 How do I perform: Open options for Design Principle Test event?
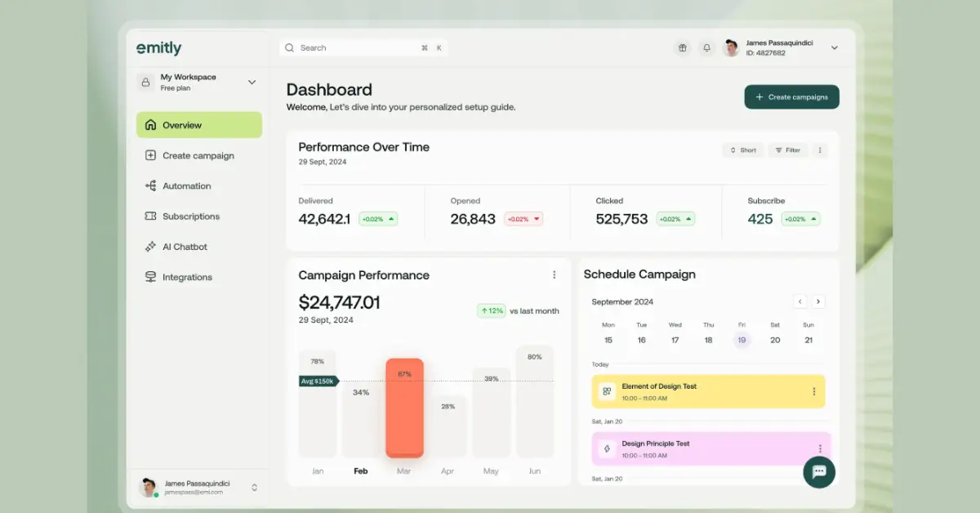820,448
